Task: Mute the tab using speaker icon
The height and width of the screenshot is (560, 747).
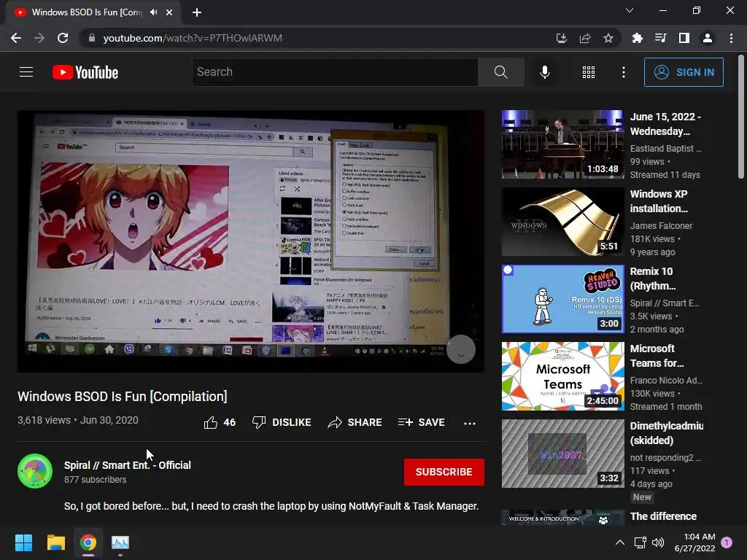Action: (153, 12)
